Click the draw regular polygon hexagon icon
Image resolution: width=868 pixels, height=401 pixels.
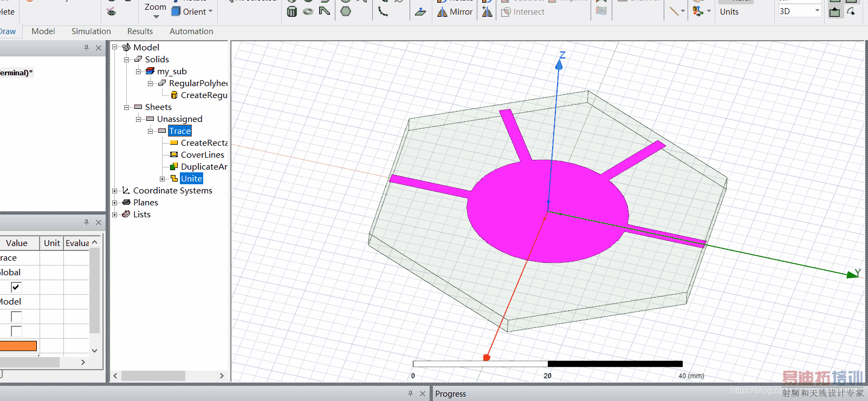(x=346, y=11)
